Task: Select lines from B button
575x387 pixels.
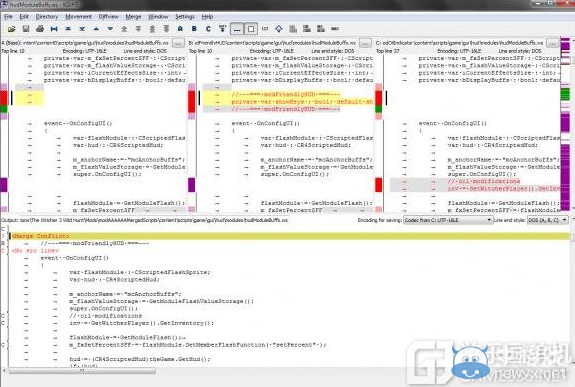Action: [x=194, y=29]
